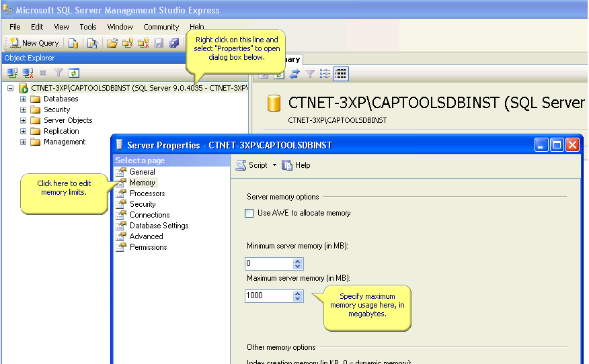Click the Open File folder icon
Image resolution: width=589 pixels, height=364 pixels.
point(112,43)
